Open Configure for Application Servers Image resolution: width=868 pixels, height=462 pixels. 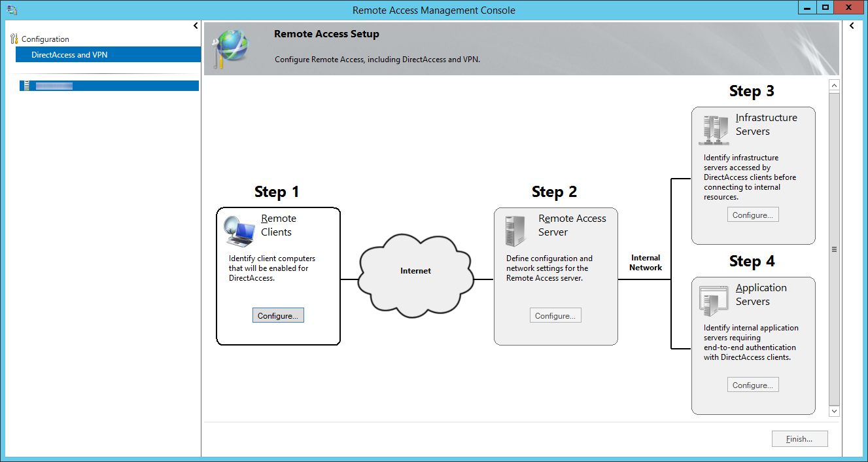click(753, 385)
